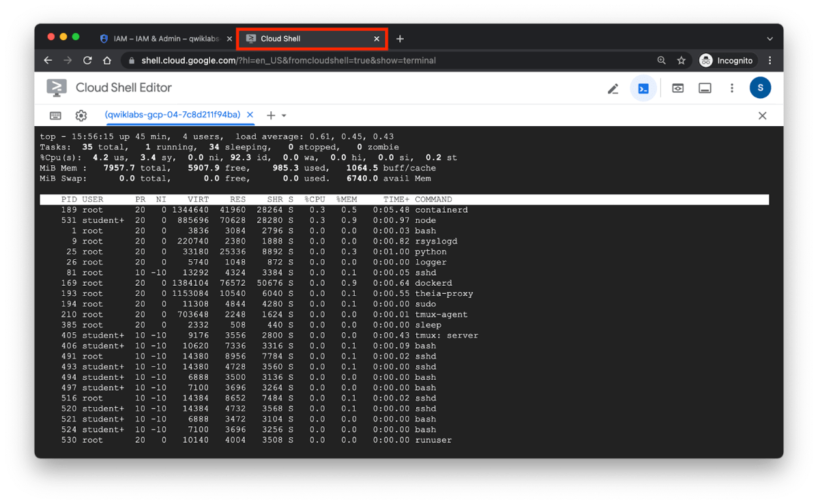Screen dimensions: 818x504
Task: Add a new terminal session tab
Action: 271,115
